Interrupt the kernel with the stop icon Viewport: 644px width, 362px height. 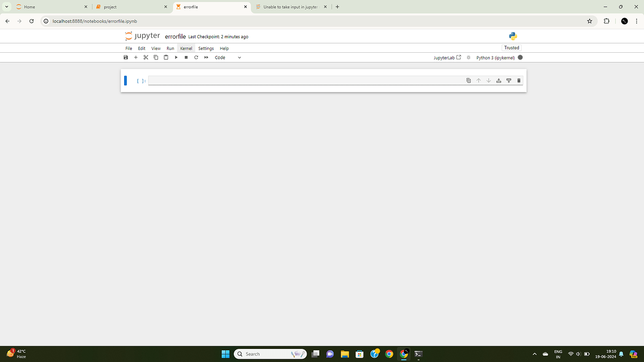tap(186, 57)
